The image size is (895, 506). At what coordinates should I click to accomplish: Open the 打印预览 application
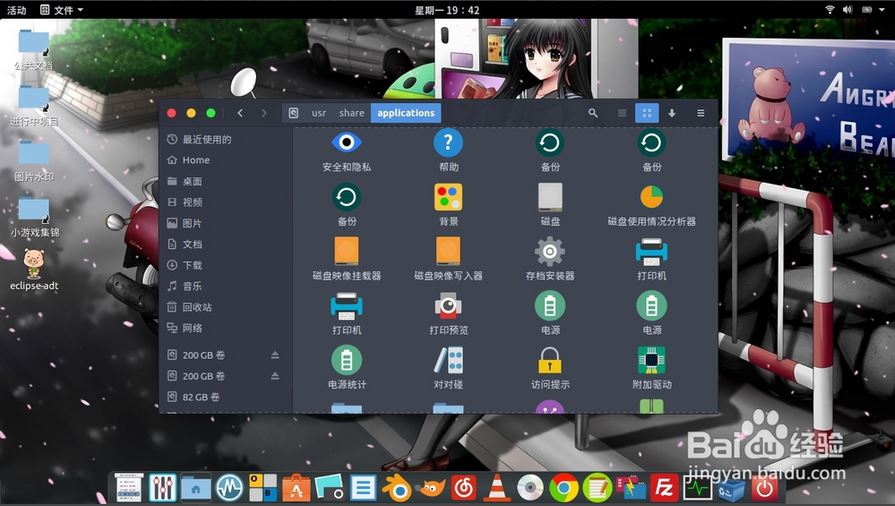[448, 305]
